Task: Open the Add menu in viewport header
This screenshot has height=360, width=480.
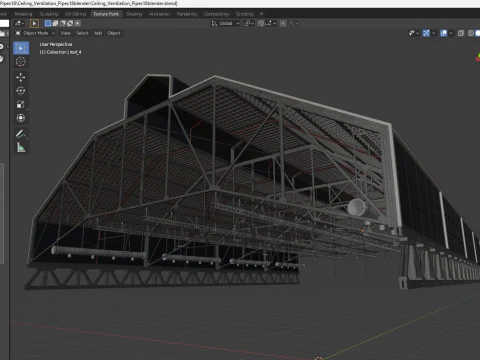Action: (98, 33)
